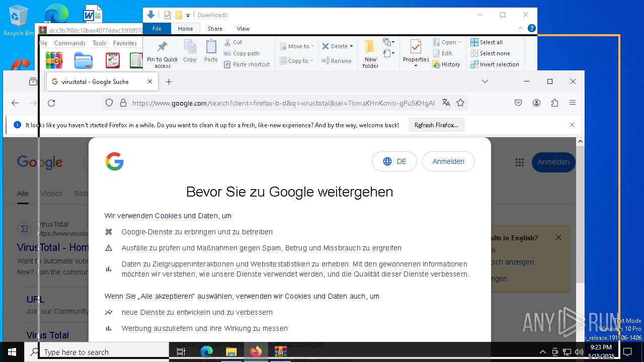
Task: Open Task View on the taskbar
Action: [x=181, y=352]
